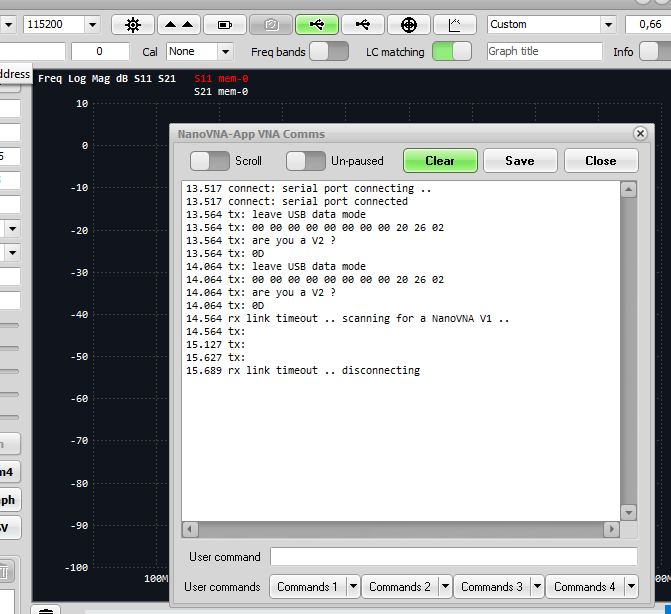Click the green Clear button
Screen dimensions: 671x614
tap(440, 161)
